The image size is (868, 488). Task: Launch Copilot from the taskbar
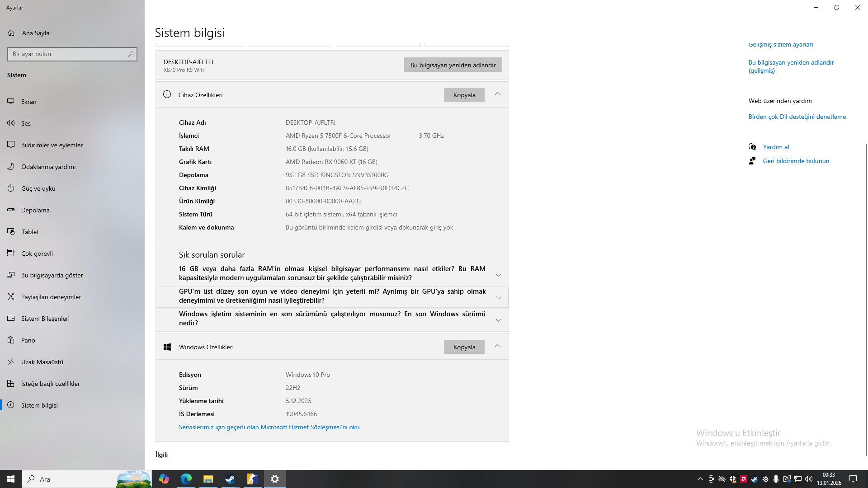point(164,479)
